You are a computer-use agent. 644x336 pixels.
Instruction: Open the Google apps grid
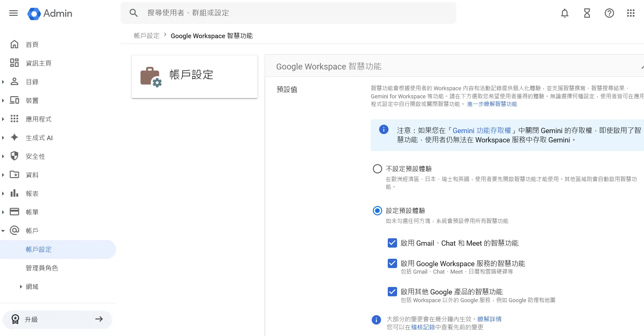[x=631, y=13]
